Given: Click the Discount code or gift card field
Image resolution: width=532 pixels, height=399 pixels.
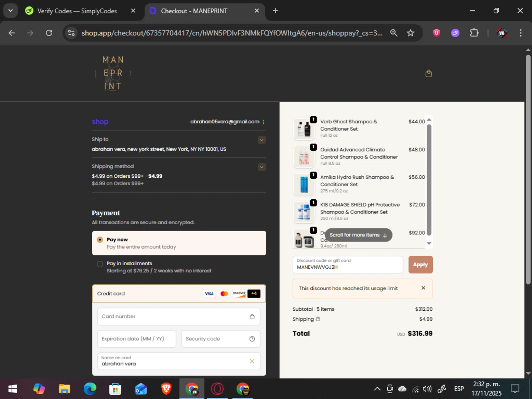Looking at the screenshot, I should (348, 265).
